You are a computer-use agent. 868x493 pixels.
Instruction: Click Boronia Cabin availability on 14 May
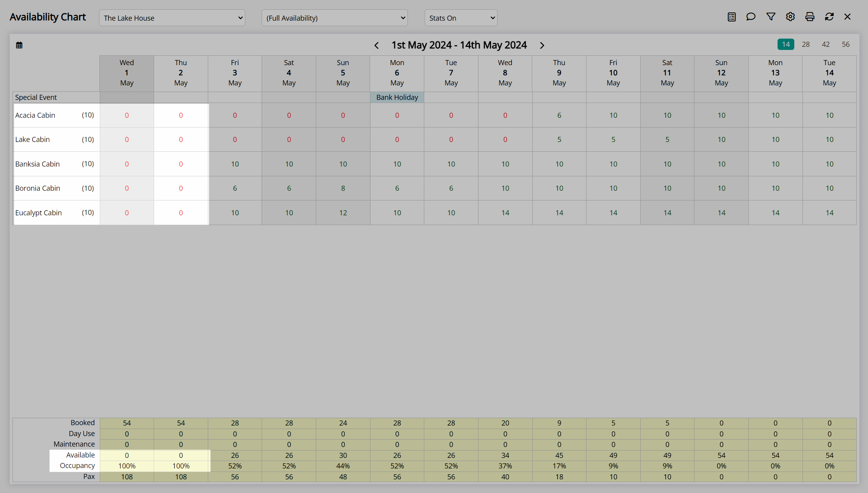tap(829, 188)
